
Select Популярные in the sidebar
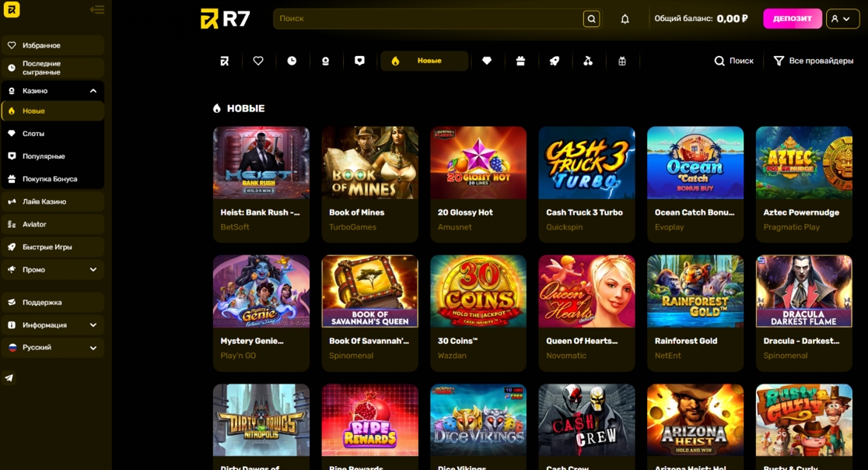point(53,156)
